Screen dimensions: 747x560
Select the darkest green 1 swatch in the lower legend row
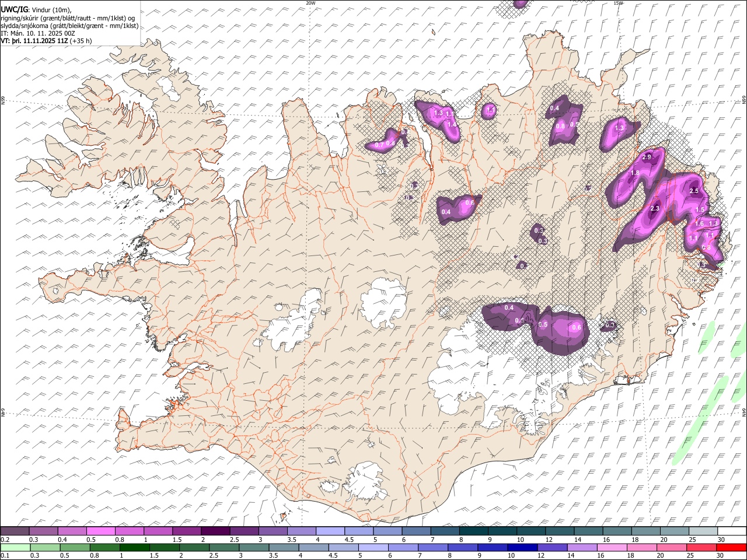pyautogui.click(x=135, y=547)
